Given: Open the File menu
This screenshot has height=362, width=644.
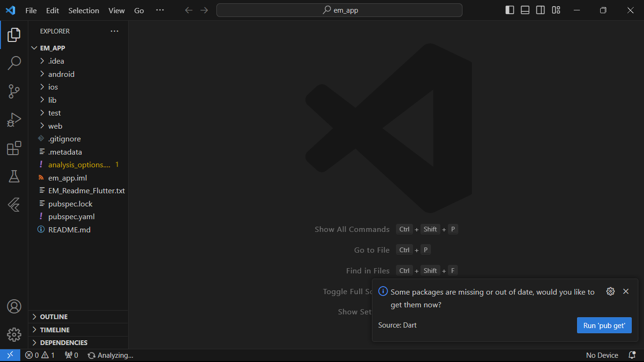Looking at the screenshot, I should click(x=31, y=10).
